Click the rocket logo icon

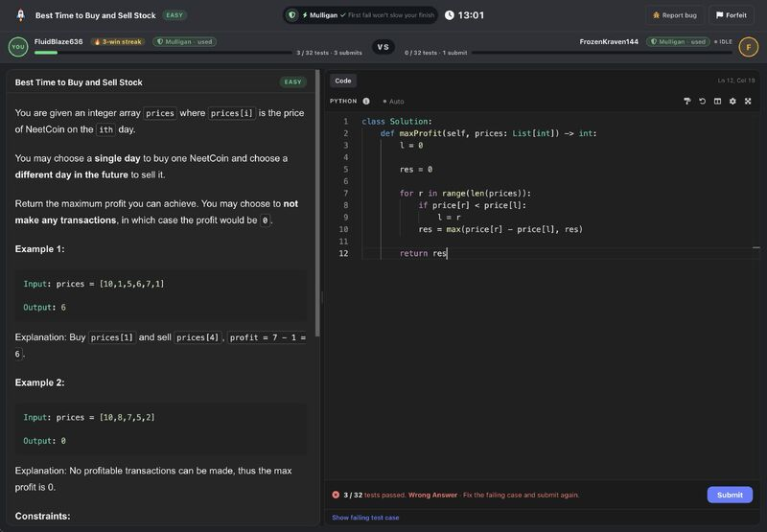tap(20, 15)
